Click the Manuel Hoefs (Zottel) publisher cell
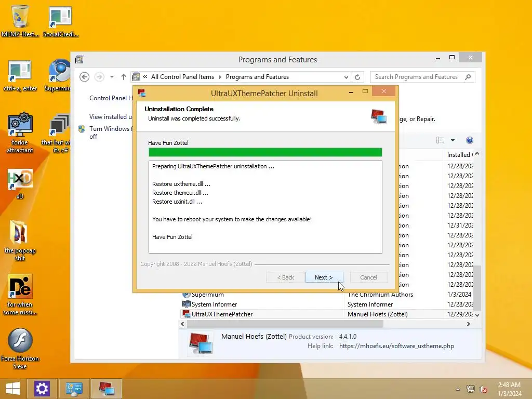This screenshot has width=532, height=399. click(378, 314)
